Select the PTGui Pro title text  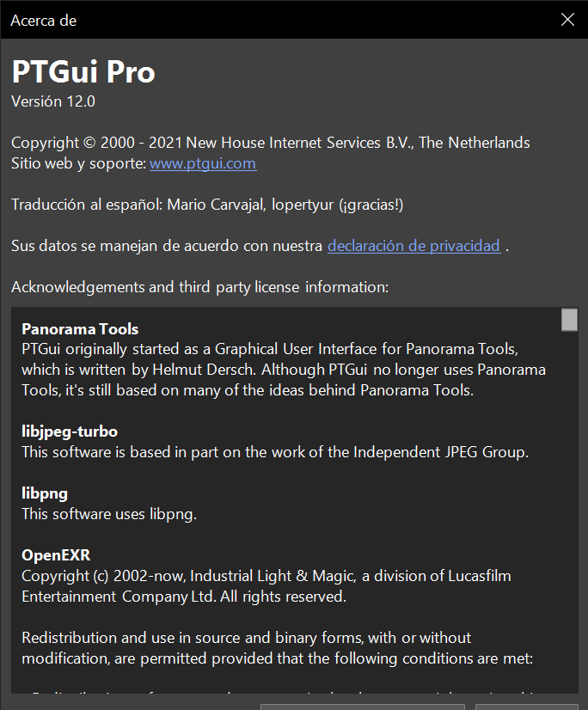click(83, 73)
